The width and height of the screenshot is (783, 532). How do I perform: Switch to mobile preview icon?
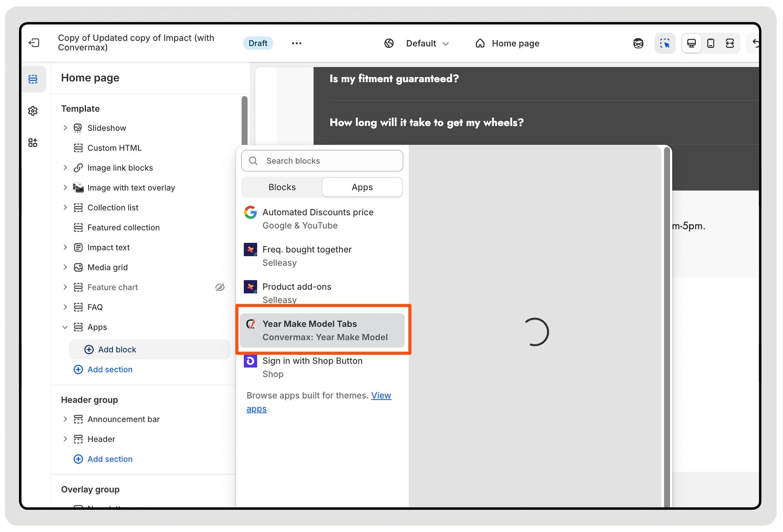[x=711, y=43]
